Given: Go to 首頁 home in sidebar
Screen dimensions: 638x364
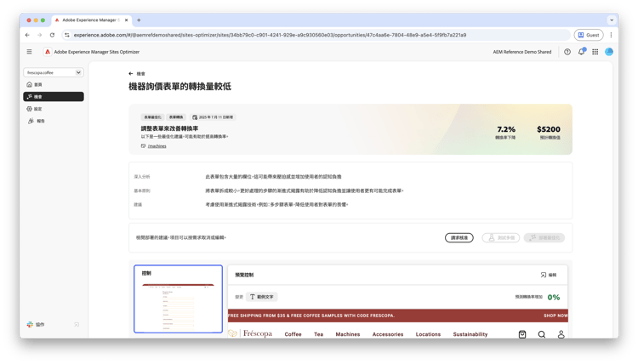Looking at the screenshot, I should coord(54,84).
